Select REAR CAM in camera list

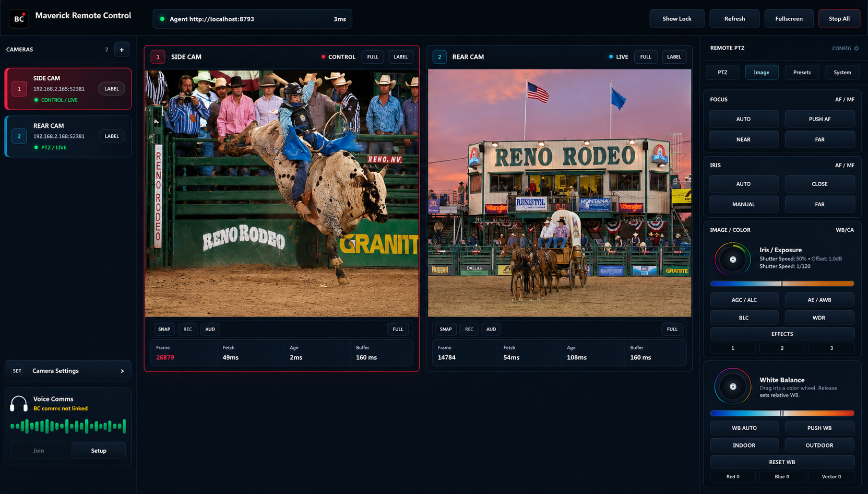68,136
